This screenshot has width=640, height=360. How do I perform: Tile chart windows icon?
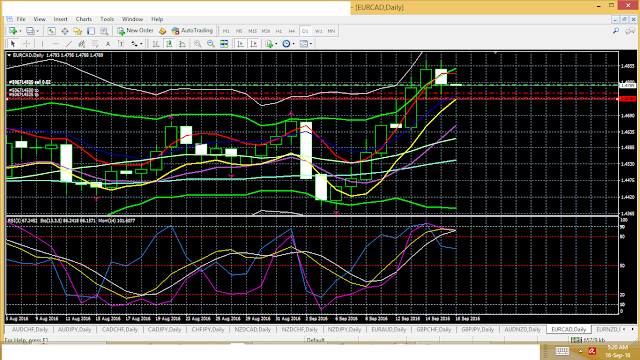coord(224,44)
